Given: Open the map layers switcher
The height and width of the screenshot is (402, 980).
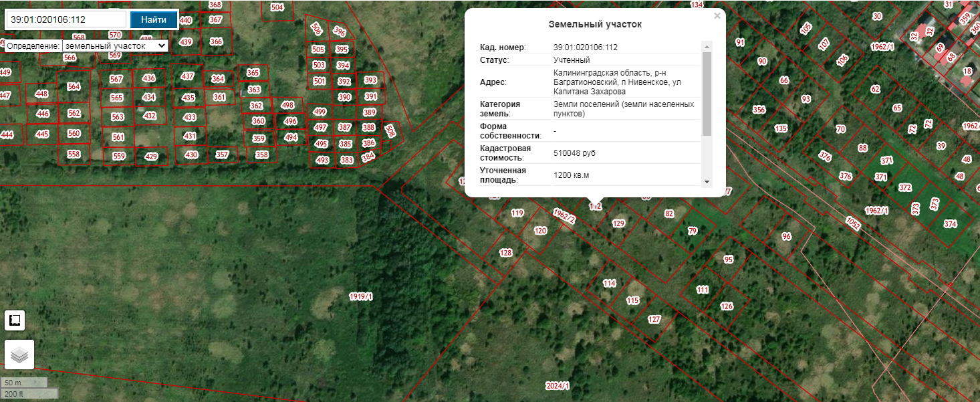Looking at the screenshot, I should click(x=19, y=355).
